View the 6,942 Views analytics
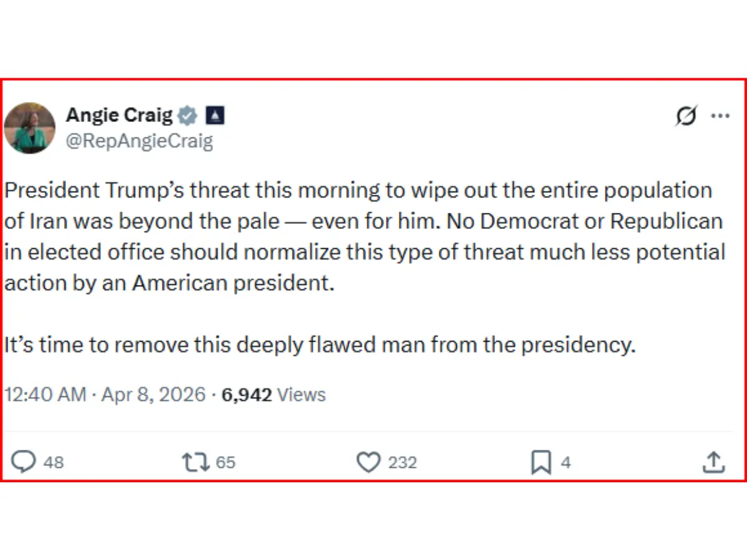 coord(273,394)
